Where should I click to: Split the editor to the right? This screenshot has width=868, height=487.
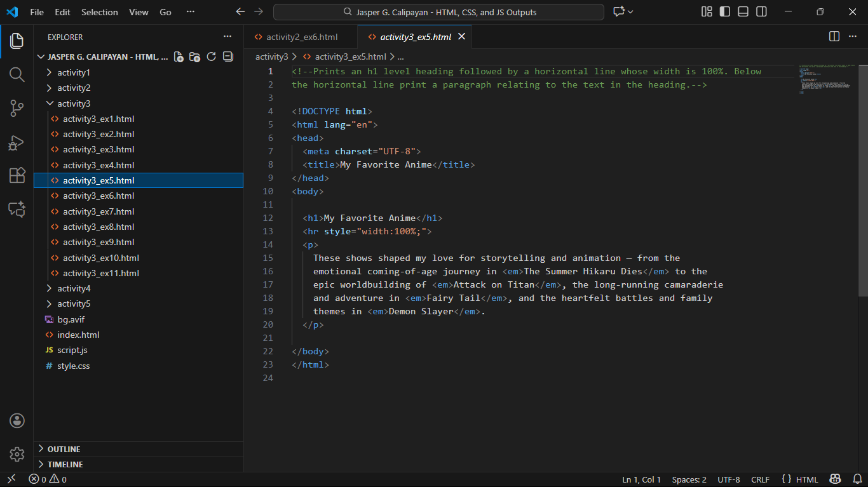(x=834, y=37)
